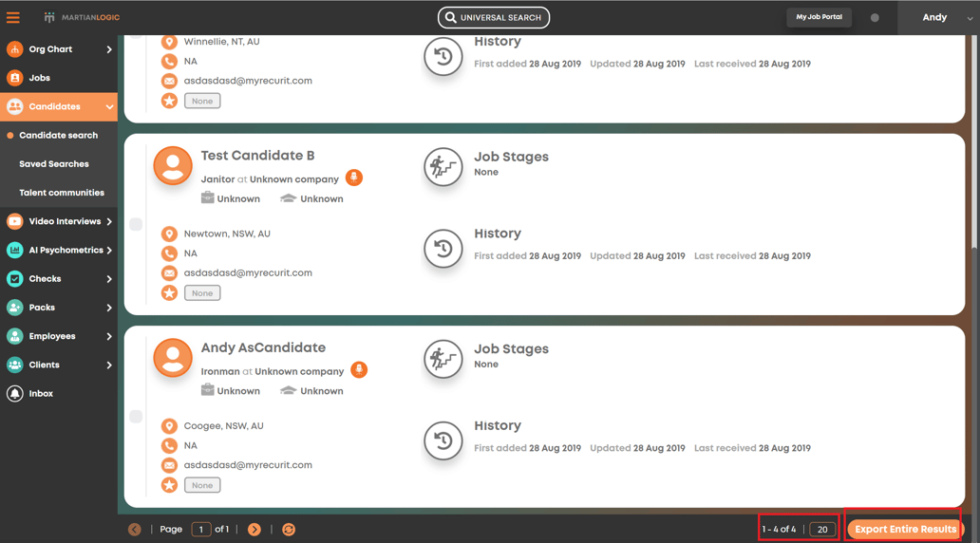Click the status dot beside My Job Portal
This screenshot has height=543, width=980.
coord(875,17)
